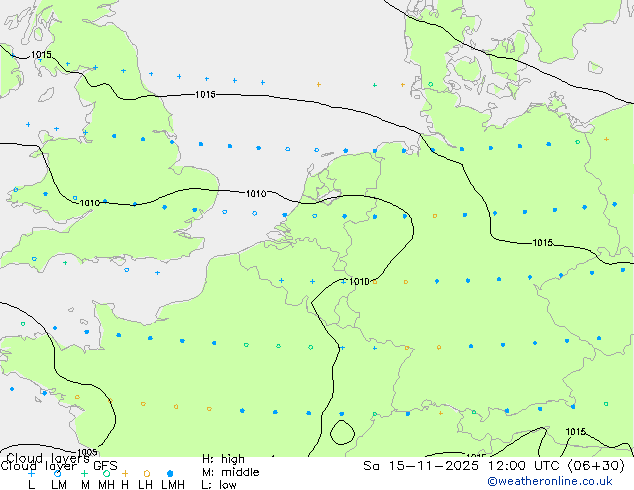Click the 'LMH' legend label text
The width and height of the screenshot is (634, 490).
point(173,485)
